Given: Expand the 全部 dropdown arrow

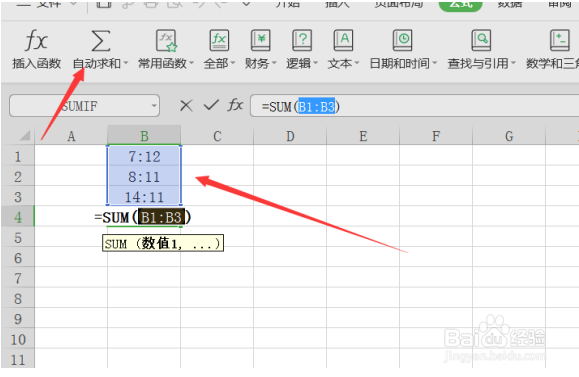Looking at the screenshot, I should point(233,64).
